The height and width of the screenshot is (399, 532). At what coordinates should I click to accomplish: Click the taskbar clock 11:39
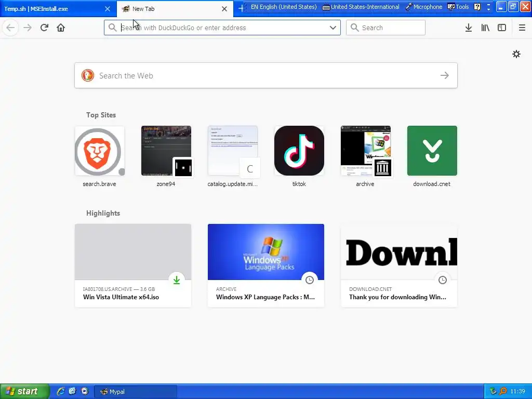tap(518, 392)
